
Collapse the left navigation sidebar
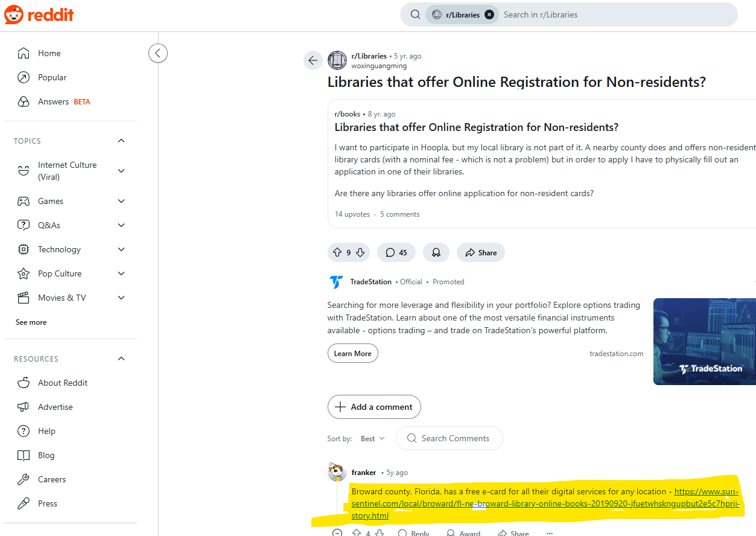point(157,53)
